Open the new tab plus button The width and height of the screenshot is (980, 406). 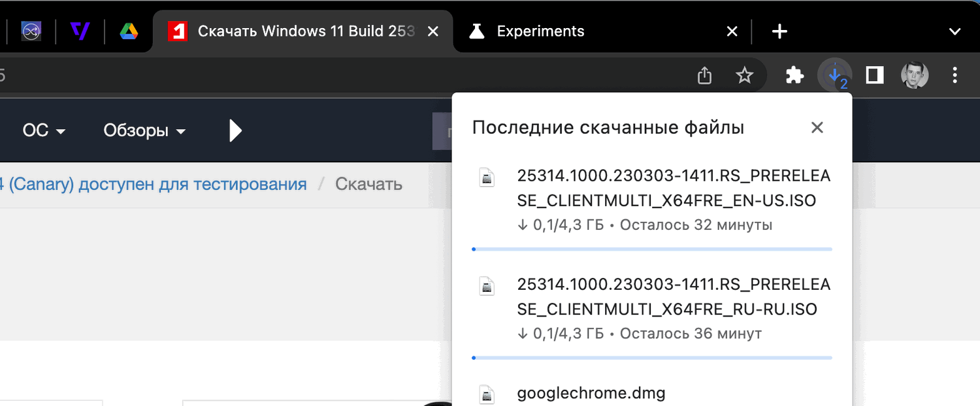tap(779, 31)
